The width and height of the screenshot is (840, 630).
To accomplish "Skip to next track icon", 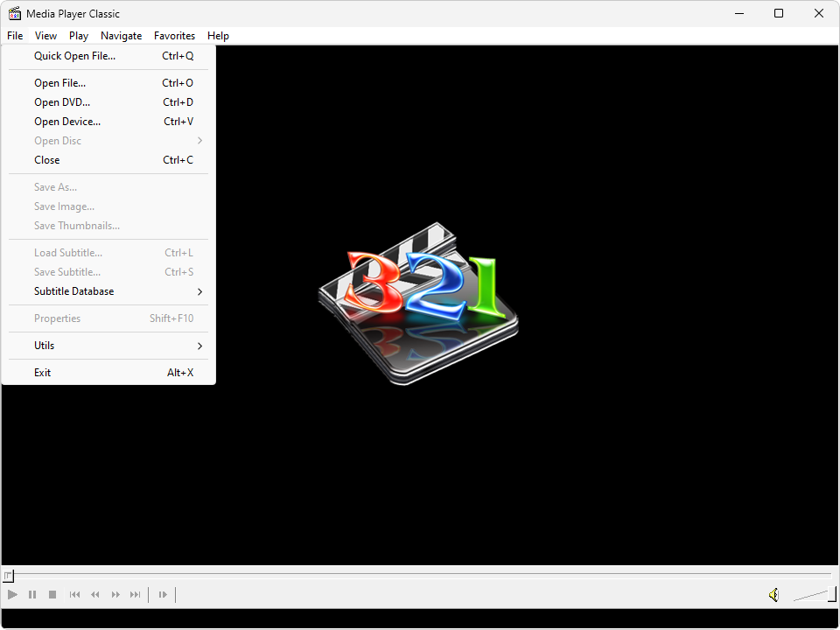I will point(136,595).
